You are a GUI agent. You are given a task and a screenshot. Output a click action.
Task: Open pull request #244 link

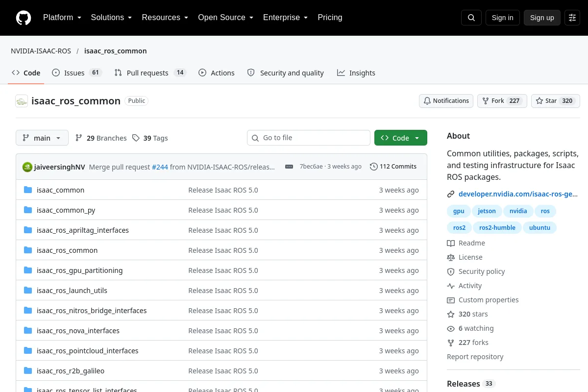point(160,167)
